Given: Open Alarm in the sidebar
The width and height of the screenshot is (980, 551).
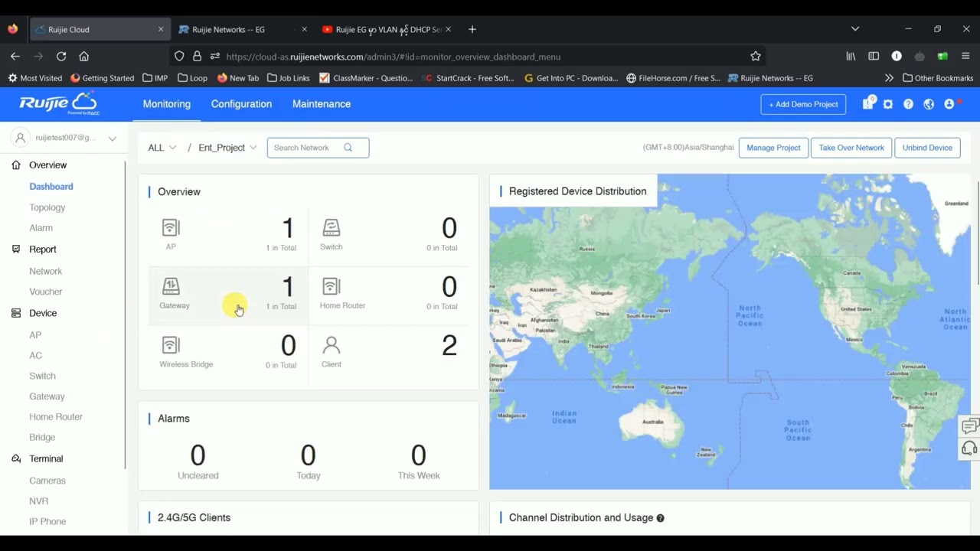Looking at the screenshot, I should tap(41, 228).
